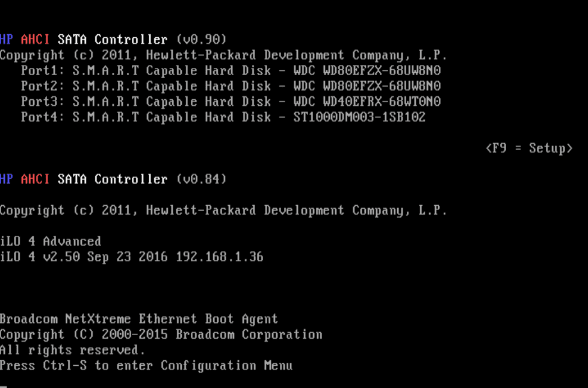The image size is (588, 388).
Task: Click the red AHCI text in second header
Action: point(36,179)
